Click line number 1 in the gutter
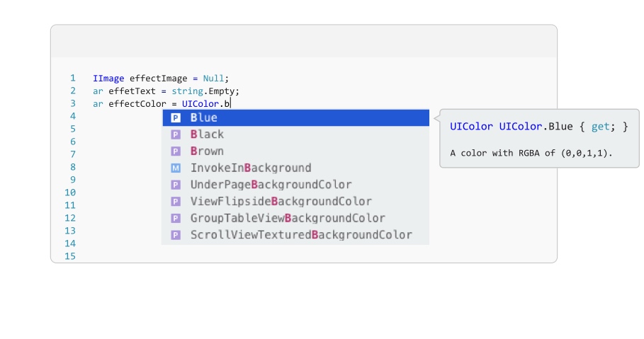The image size is (644, 339). [72, 79]
